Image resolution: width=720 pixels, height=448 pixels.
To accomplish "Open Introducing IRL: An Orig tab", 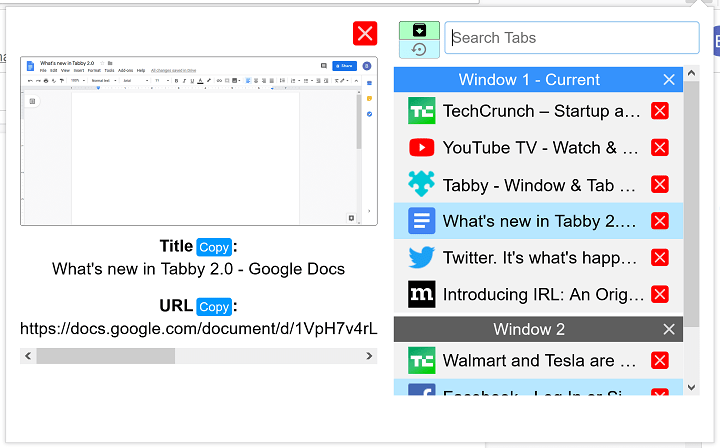I will click(x=543, y=295).
